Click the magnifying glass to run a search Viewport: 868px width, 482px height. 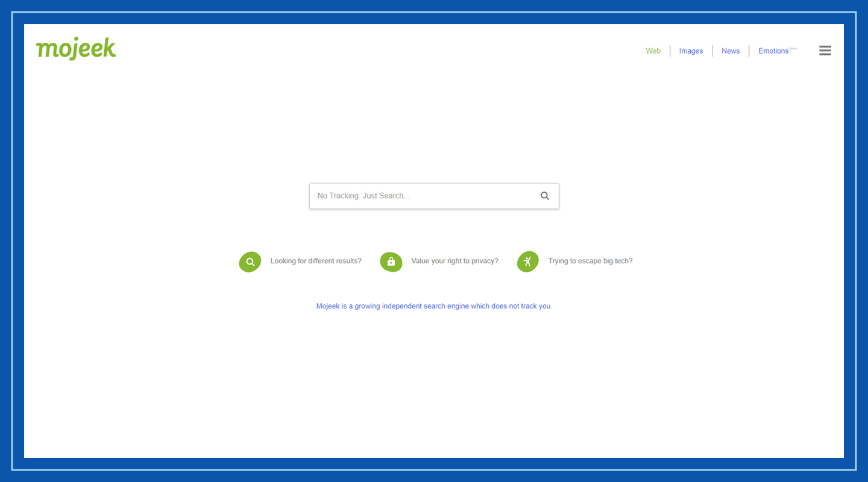coord(544,196)
